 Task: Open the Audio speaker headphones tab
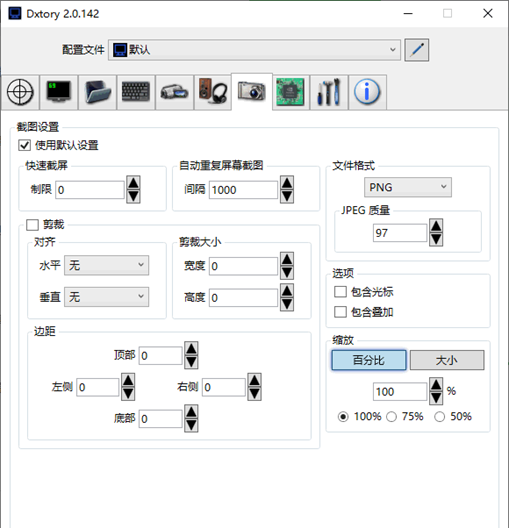213,92
